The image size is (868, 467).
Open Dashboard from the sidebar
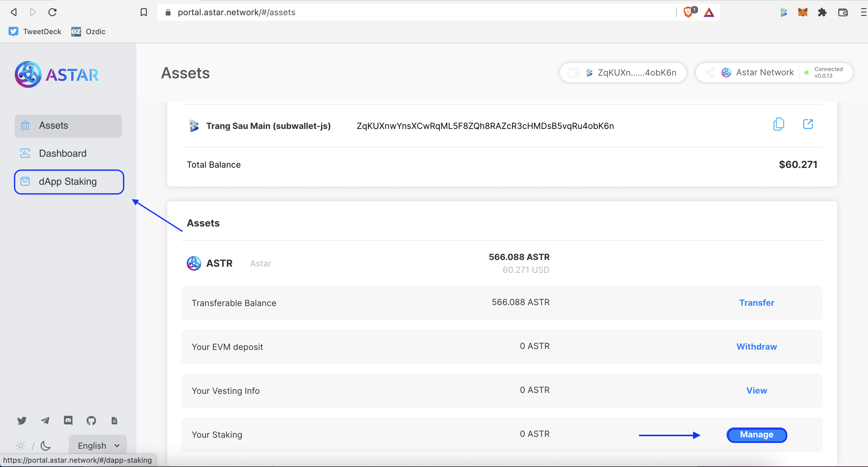tap(68, 153)
